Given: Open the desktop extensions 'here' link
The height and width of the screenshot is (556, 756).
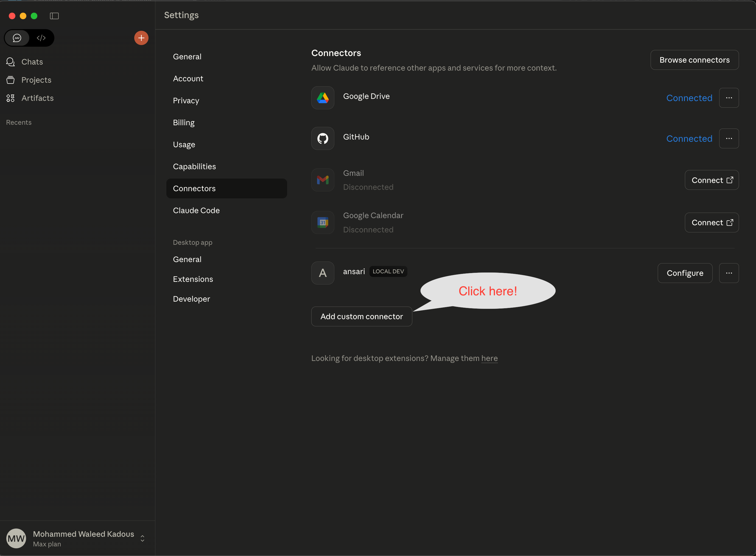Looking at the screenshot, I should point(489,358).
